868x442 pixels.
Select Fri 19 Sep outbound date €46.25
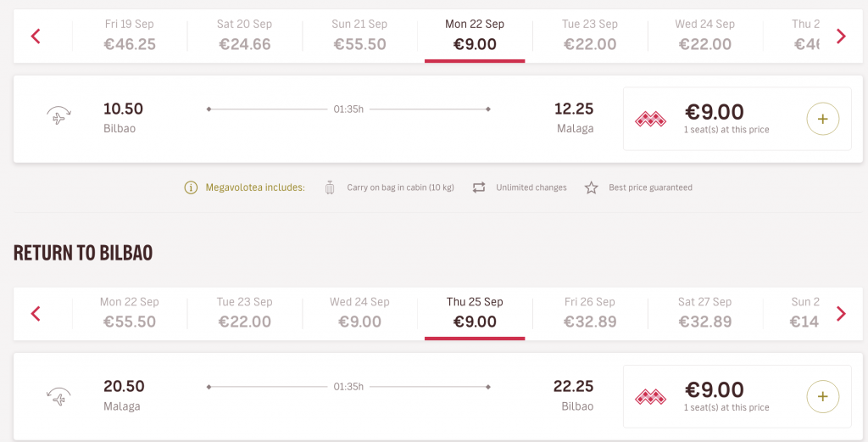(x=130, y=36)
